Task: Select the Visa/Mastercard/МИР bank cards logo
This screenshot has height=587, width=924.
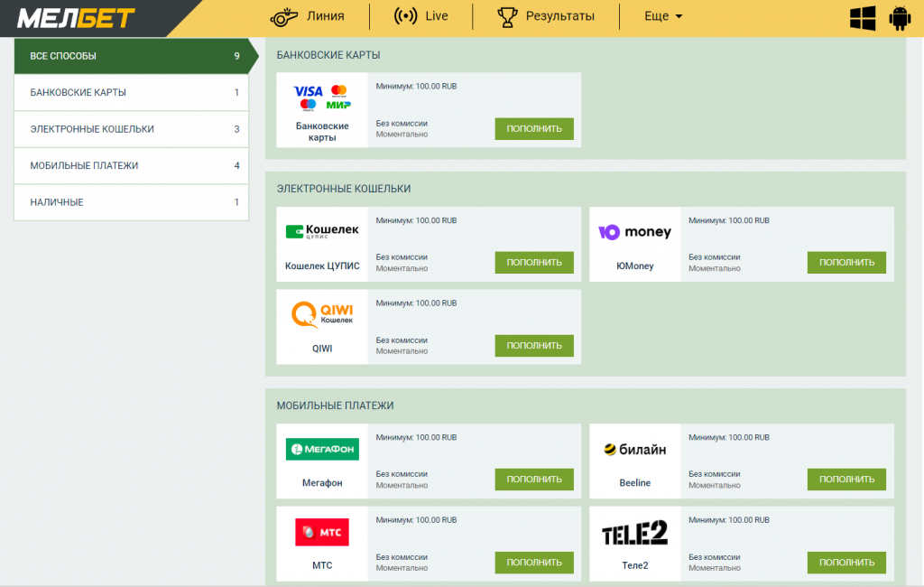Action: tap(322, 98)
